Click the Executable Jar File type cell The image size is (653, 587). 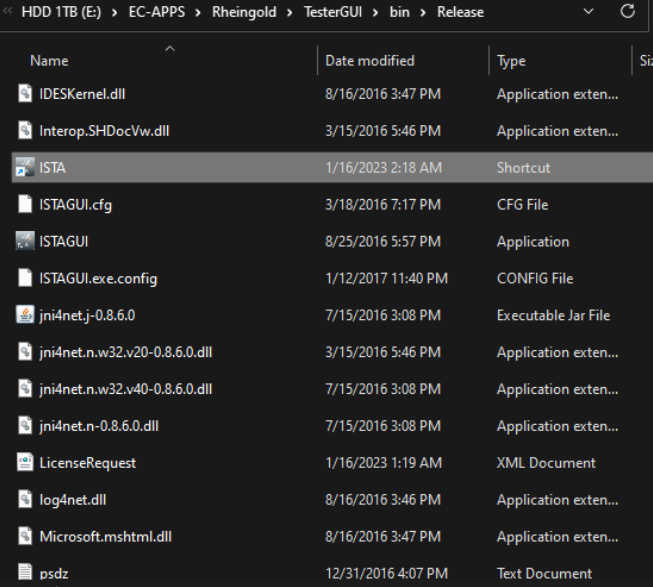coord(553,316)
